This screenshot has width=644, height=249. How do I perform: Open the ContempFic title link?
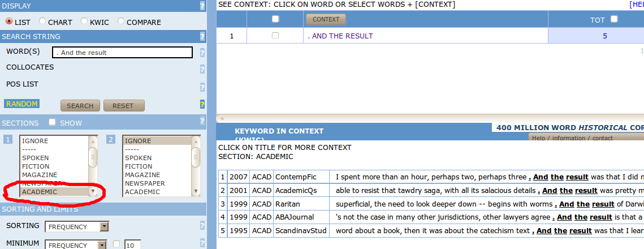coord(292,177)
